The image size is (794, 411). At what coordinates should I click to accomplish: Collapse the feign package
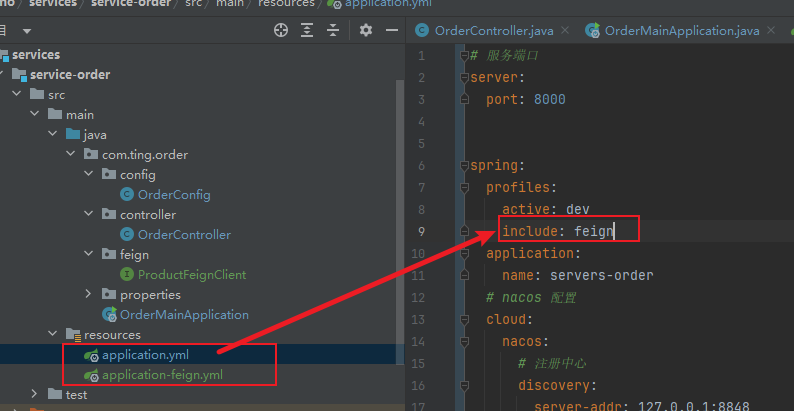point(89,254)
